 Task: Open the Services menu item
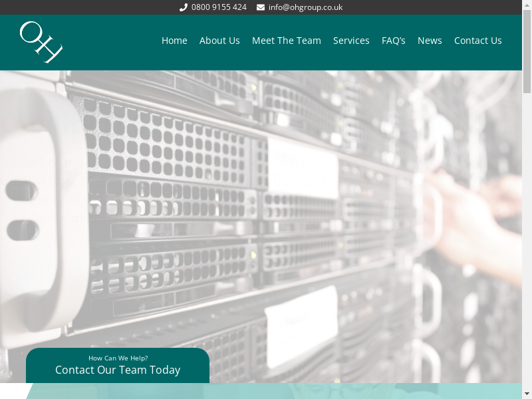click(x=351, y=41)
